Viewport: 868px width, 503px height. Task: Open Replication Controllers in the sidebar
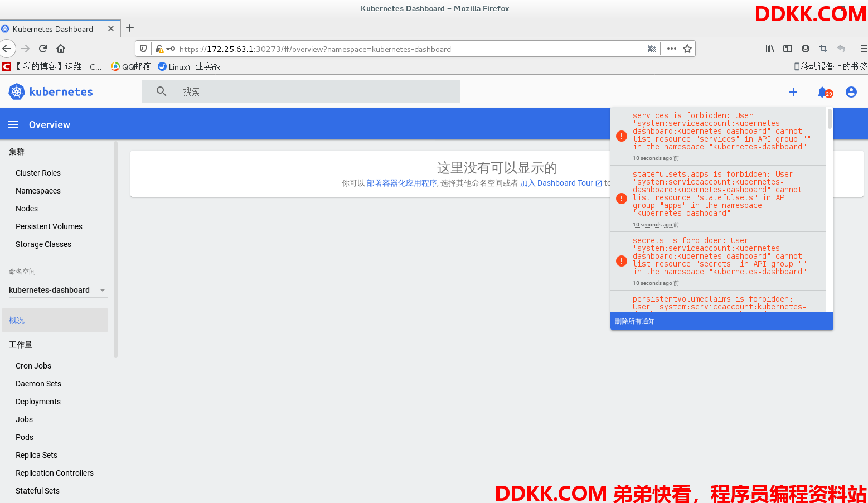(55, 473)
